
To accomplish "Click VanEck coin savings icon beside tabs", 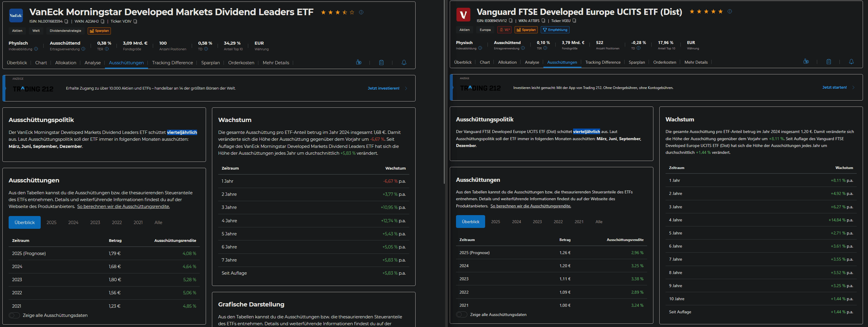I will tap(358, 63).
